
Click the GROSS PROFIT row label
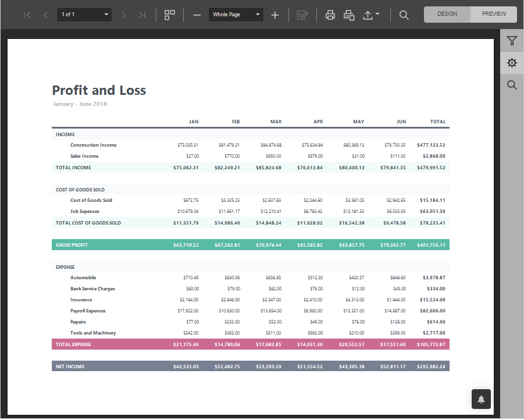pos(72,245)
